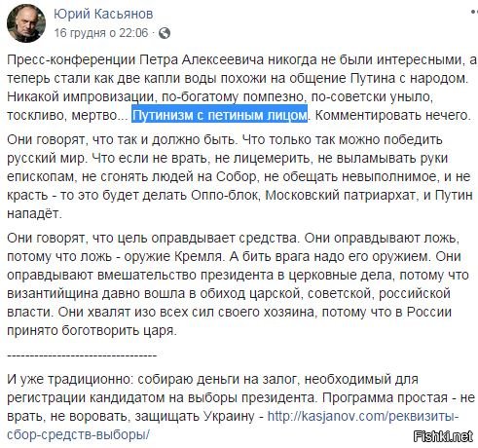The image size is (478, 448).
Task: Click the phrase принято боготворить царя
Action: pyautogui.click(x=92, y=330)
